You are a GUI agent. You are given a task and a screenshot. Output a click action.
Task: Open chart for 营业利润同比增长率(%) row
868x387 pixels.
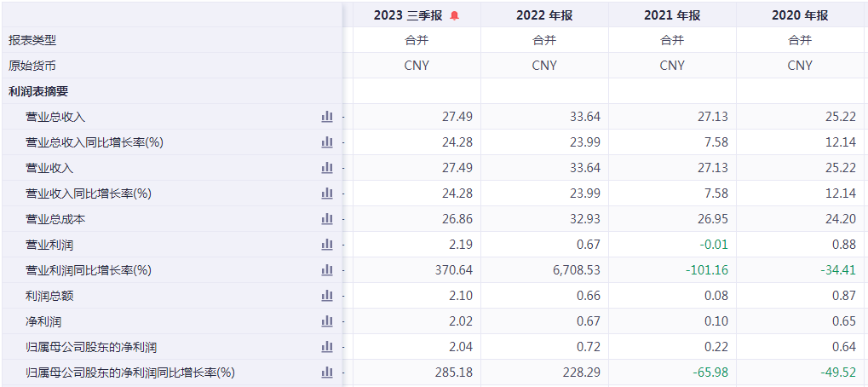click(x=327, y=270)
